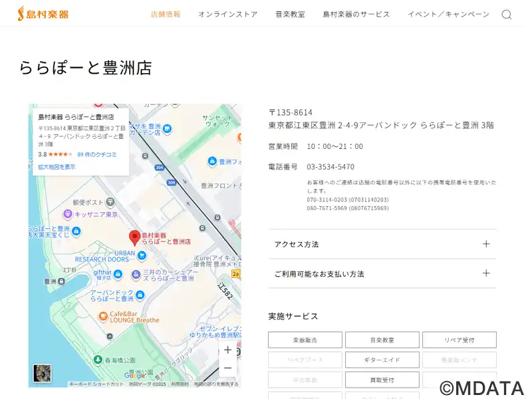
Task: Open the 拡大地図を表示 link on the map
Action: pyautogui.click(x=57, y=167)
